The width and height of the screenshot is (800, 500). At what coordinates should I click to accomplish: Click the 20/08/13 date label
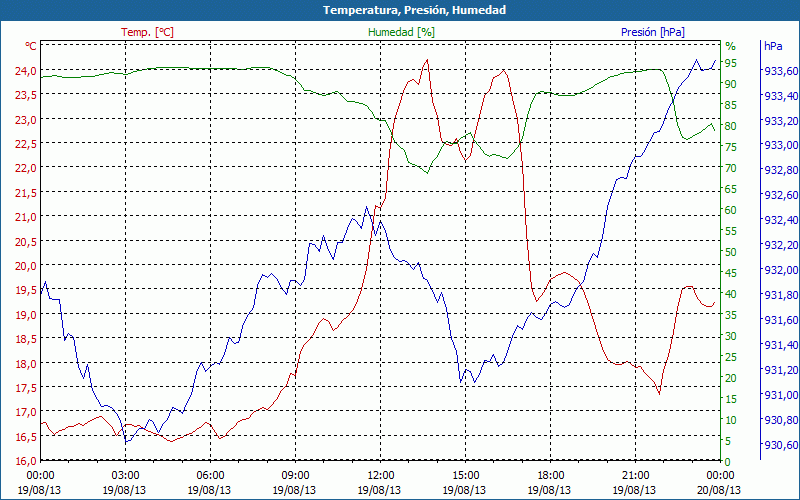click(720, 490)
